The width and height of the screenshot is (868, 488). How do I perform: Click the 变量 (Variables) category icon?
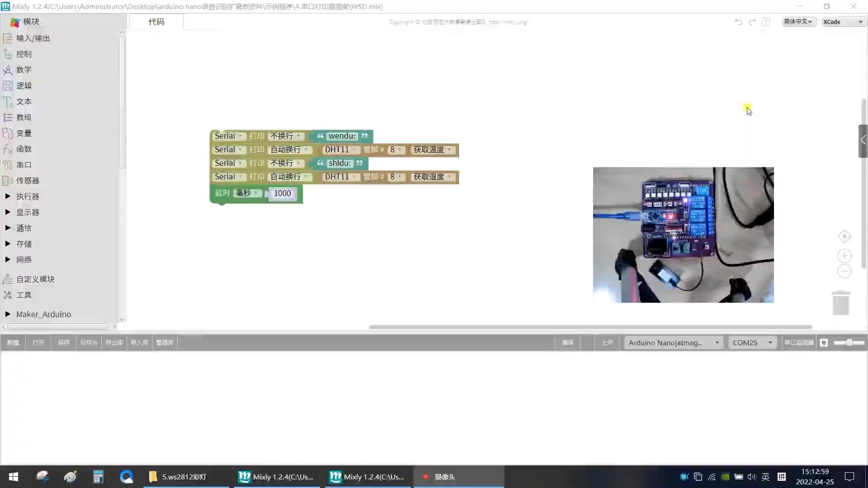tap(8, 133)
